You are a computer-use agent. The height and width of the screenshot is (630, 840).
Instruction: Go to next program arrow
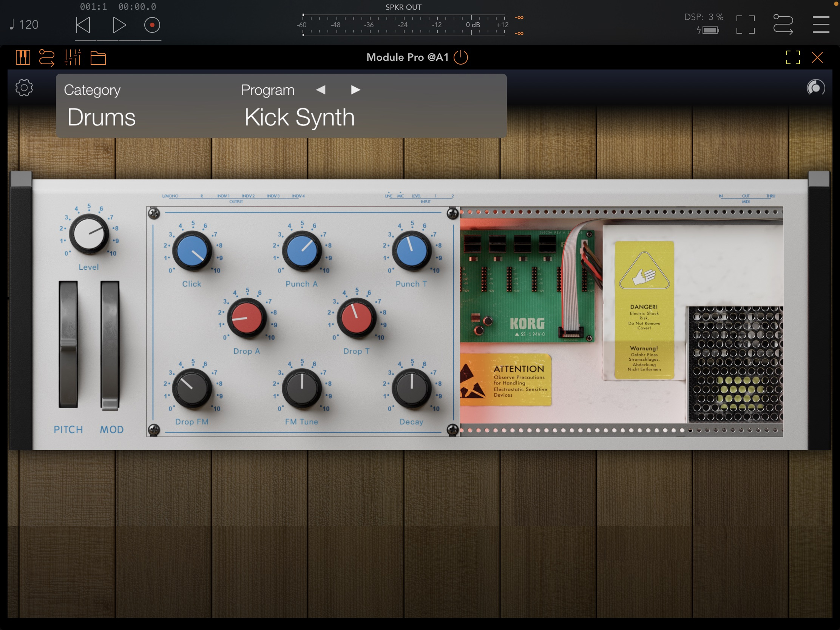(x=355, y=90)
